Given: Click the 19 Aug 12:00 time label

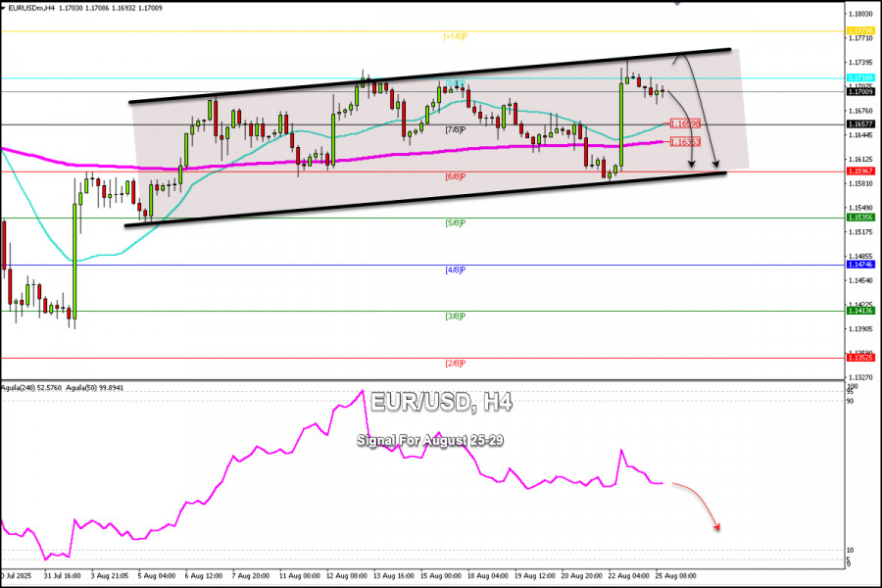Looking at the screenshot, I should [x=535, y=576].
